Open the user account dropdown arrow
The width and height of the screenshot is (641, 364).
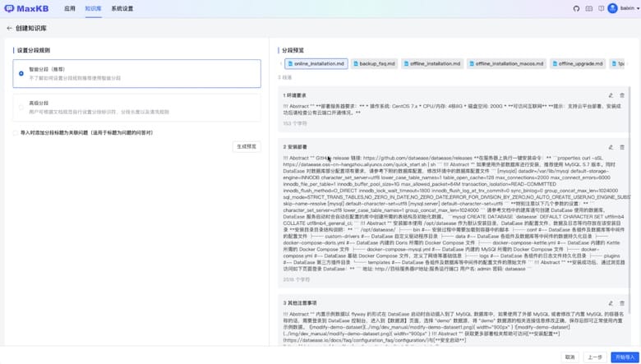tap(638, 8)
